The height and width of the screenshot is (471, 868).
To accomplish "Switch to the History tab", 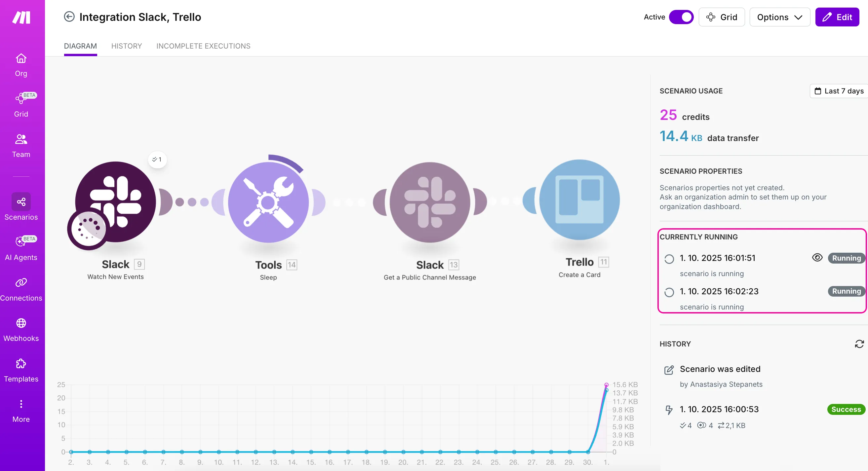I will (126, 46).
